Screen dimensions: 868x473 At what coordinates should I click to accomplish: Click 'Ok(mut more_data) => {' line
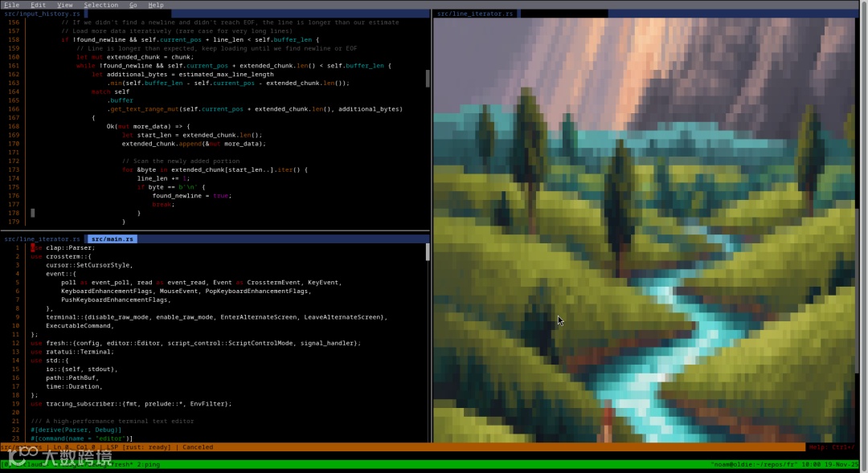pos(149,126)
